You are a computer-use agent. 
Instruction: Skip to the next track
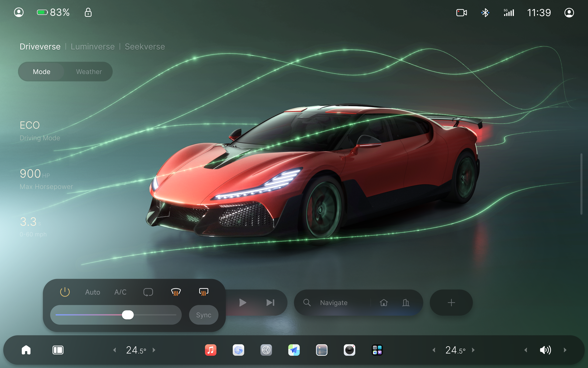point(270,303)
